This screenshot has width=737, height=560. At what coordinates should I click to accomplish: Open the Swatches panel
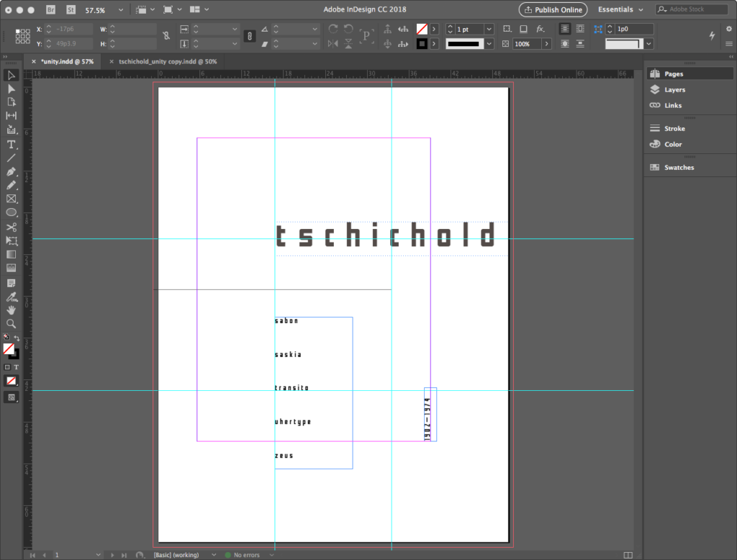[x=679, y=168]
